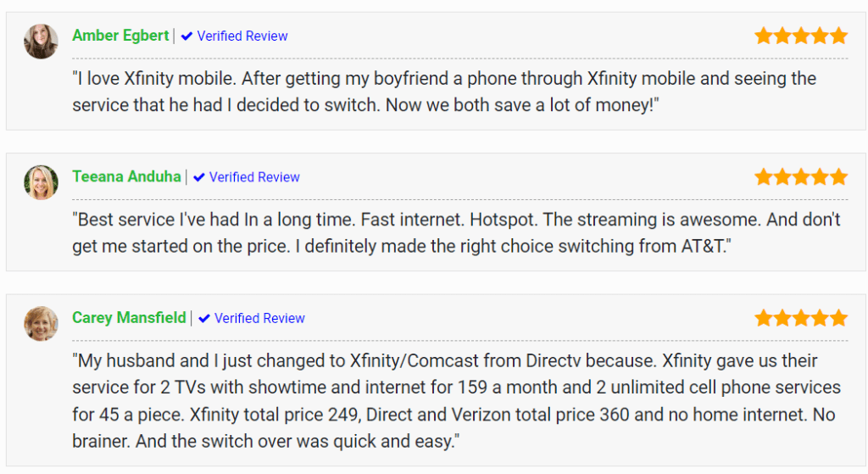The width and height of the screenshot is (868, 474).
Task: Click fifth star in Teeana Anduha's rating
Action: 838,176
